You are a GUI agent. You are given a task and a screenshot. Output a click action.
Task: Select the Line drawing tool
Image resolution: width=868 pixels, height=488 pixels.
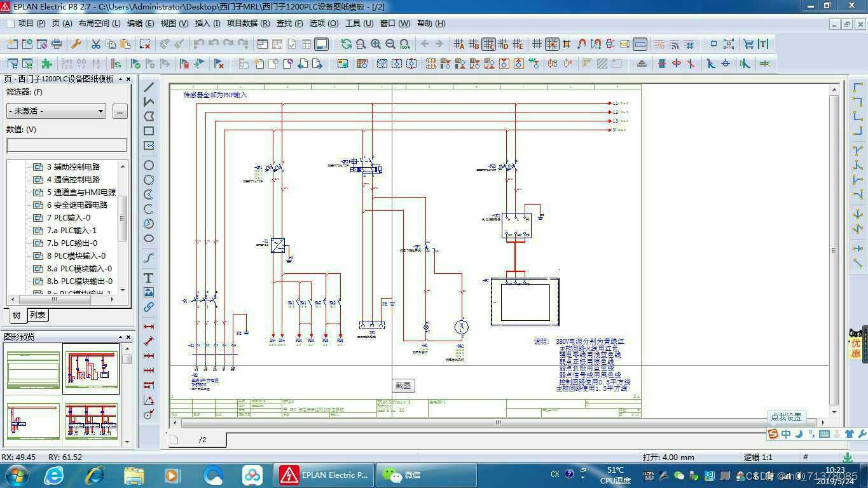(149, 87)
